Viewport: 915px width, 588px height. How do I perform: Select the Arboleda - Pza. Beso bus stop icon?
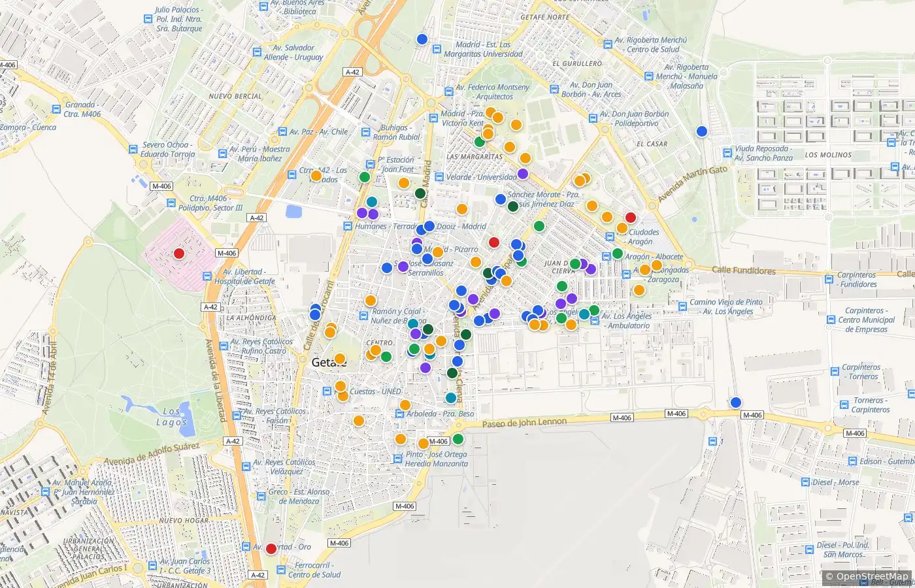pos(399,414)
